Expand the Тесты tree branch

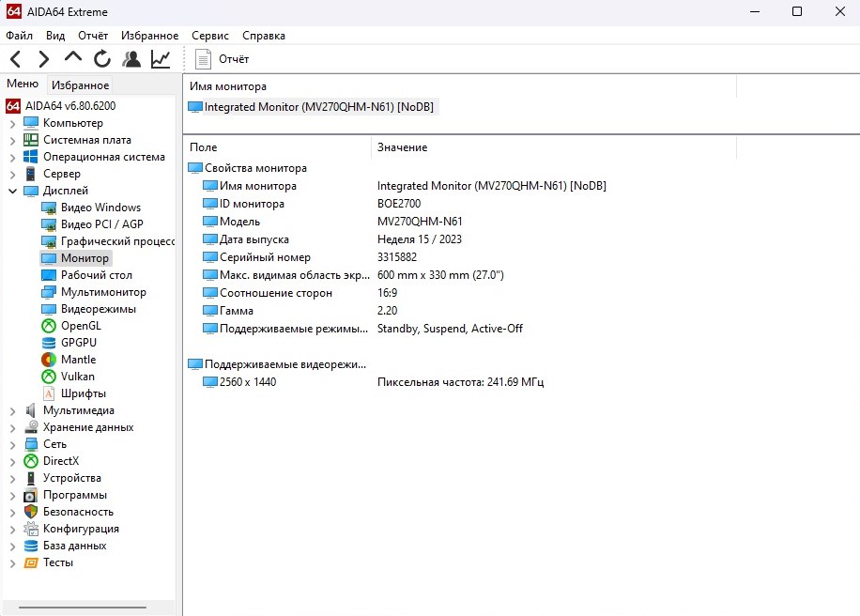click(12, 562)
